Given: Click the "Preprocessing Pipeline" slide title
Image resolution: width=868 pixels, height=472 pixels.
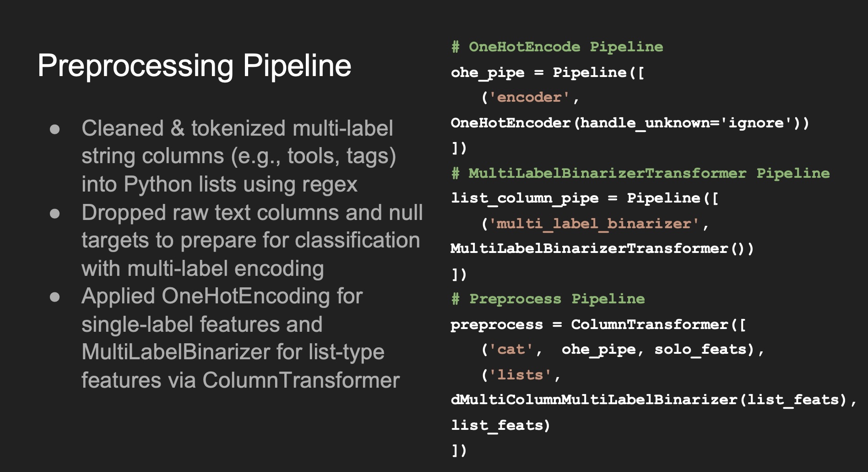Looking at the screenshot, I should tap(194, 66).
